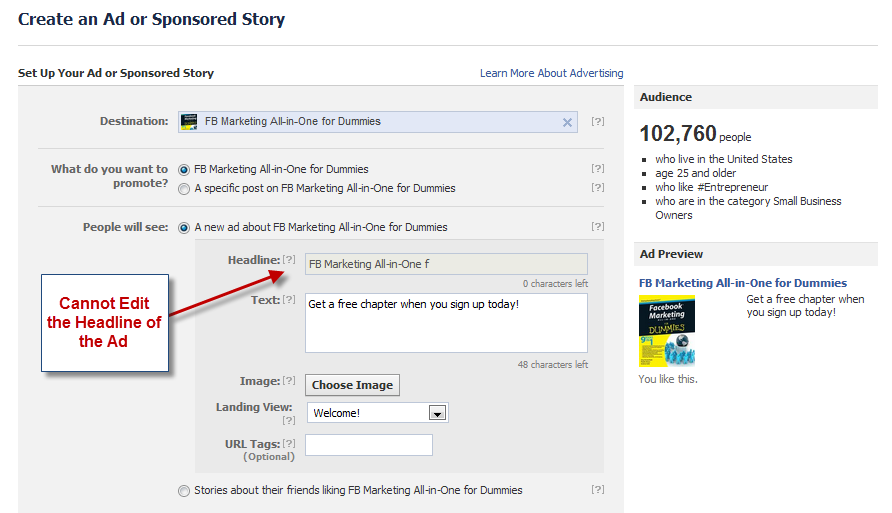Open the ad preview title link
Screen dimensions: 892x513
(x=742, y=283)
